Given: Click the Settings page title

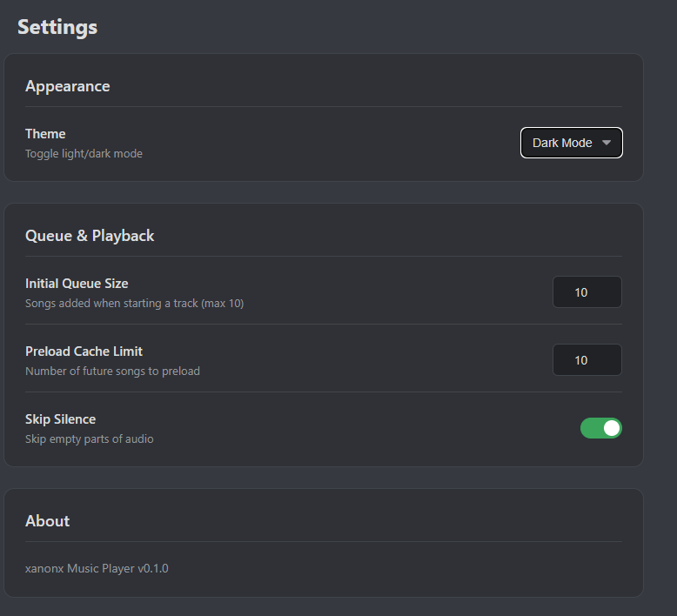Looking at the screenshot, I should point(57,27).
